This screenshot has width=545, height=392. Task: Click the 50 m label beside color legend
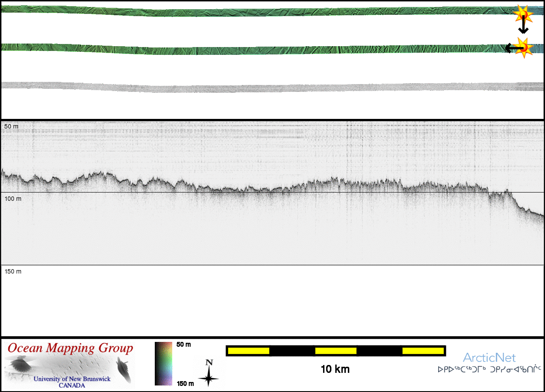click(184, 345)
